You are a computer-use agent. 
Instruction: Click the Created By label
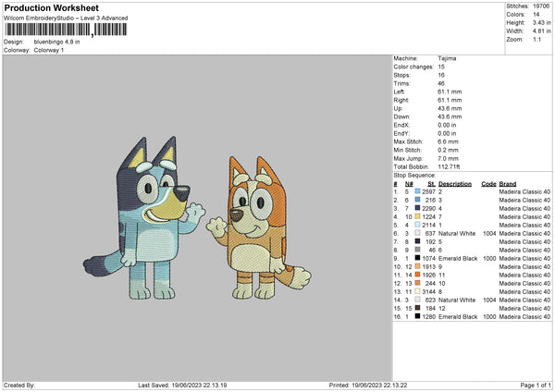19,385
